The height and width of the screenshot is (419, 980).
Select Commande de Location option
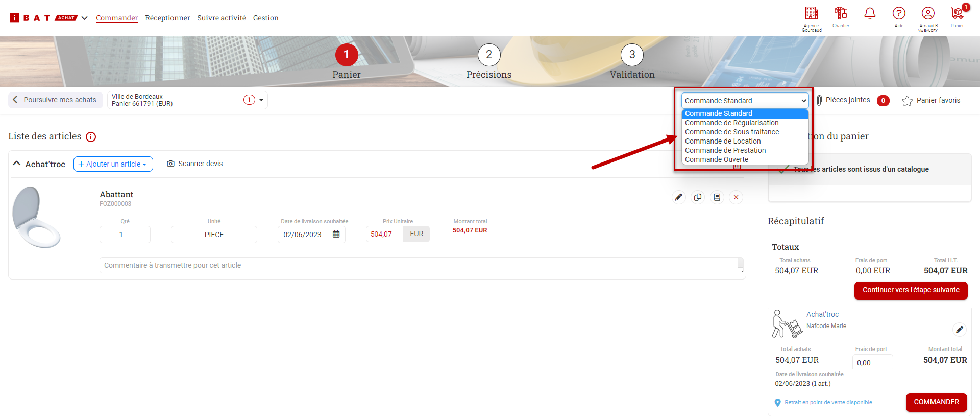[722, 141]
